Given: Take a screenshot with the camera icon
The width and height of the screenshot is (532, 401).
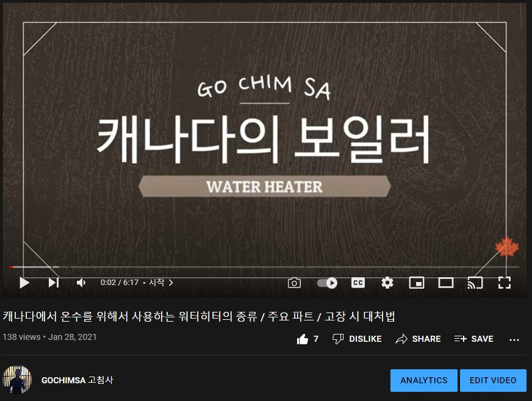Looking at the screenshot, I should [x=294, y=283].
